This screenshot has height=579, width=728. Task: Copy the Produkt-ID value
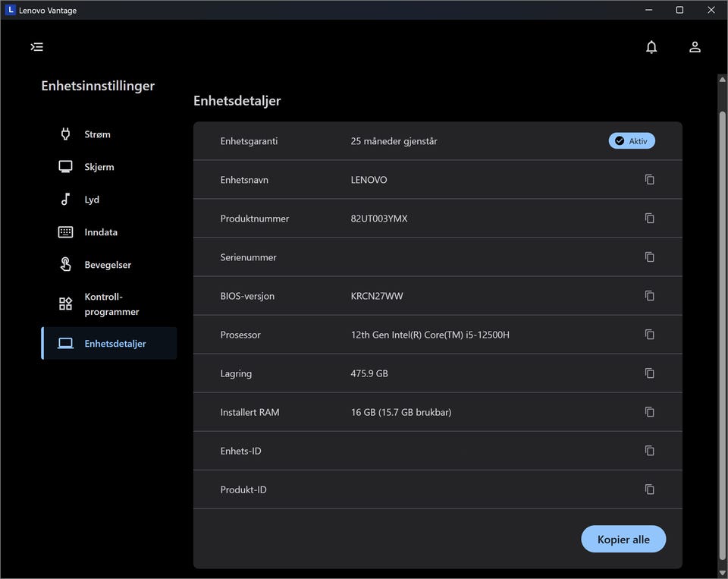click(x=649, y=489)
